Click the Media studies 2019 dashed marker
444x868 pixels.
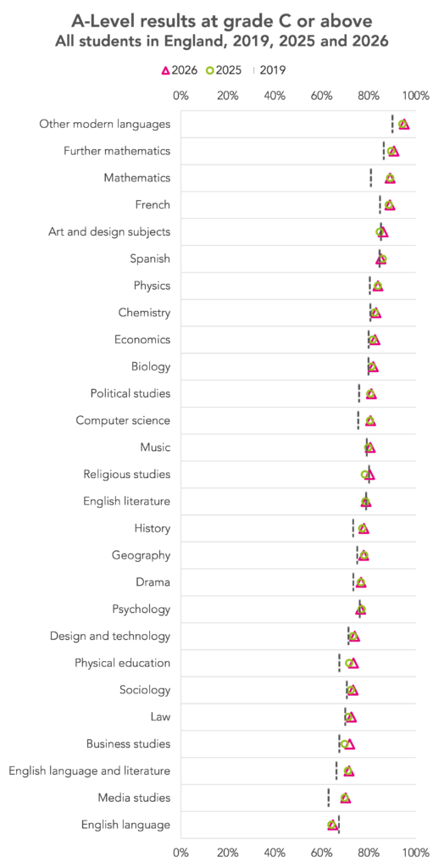click(328, 798)
